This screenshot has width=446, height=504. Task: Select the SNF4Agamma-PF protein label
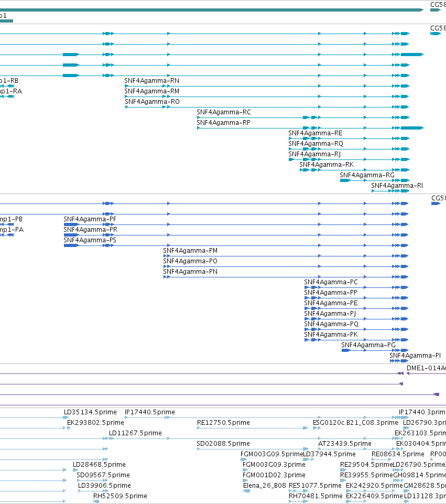[90, 219]
